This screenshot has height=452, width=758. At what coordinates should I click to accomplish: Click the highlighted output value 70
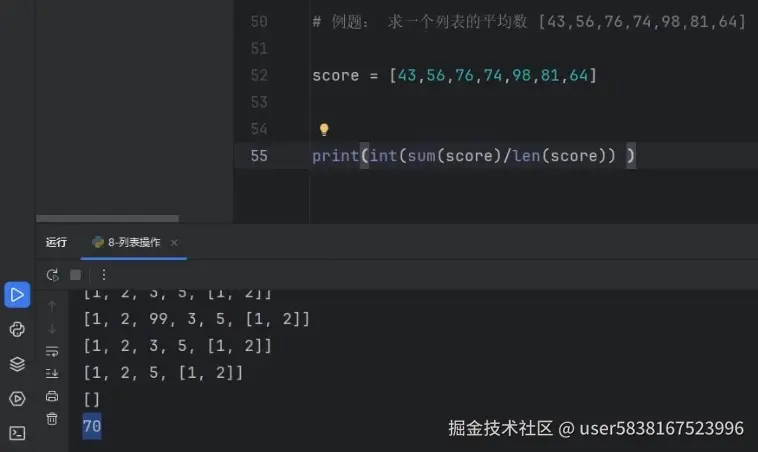click(92, 426)
